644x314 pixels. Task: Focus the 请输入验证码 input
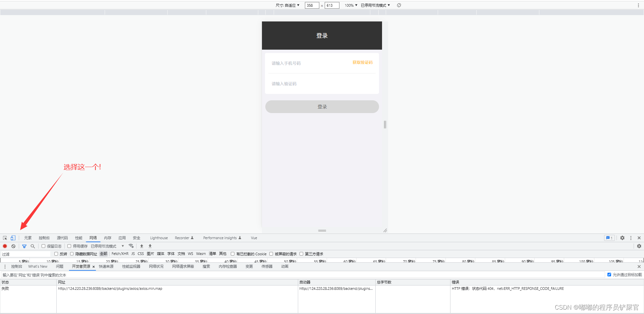322,84
